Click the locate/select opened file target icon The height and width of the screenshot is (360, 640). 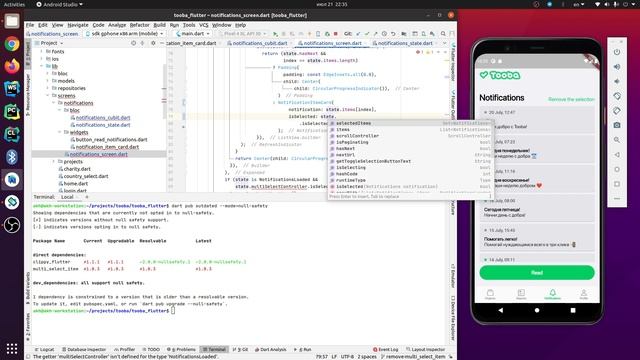tap(133, 43)
